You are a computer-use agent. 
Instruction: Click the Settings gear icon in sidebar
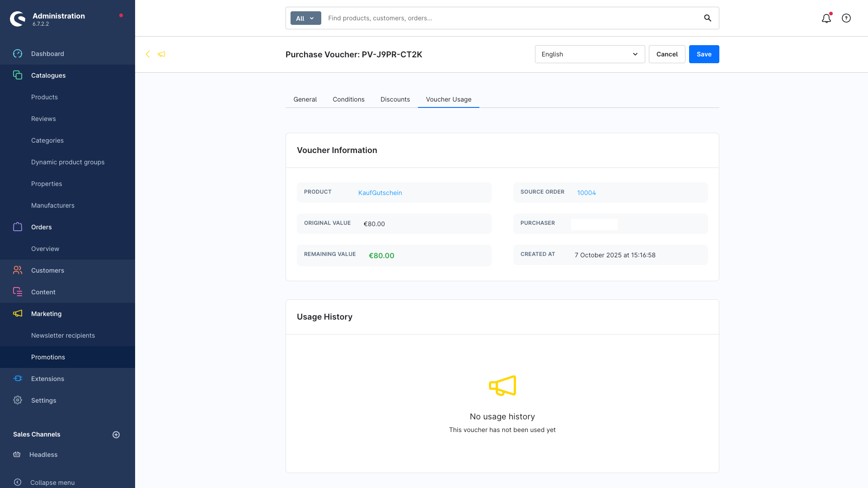pos(18,400)
